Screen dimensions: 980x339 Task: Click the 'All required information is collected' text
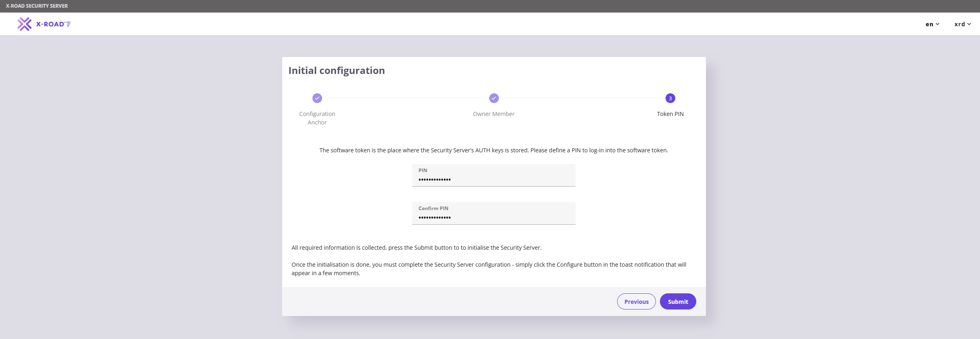click(417, 248)
